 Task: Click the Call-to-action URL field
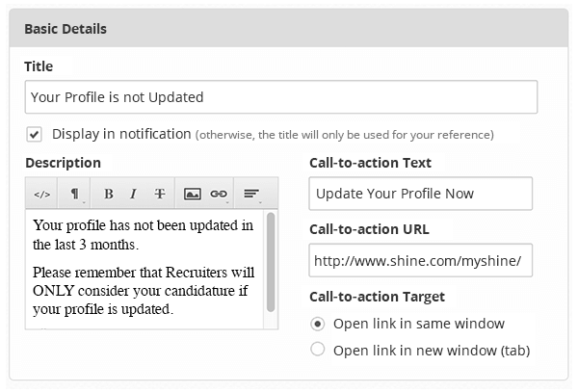point(421,260)
